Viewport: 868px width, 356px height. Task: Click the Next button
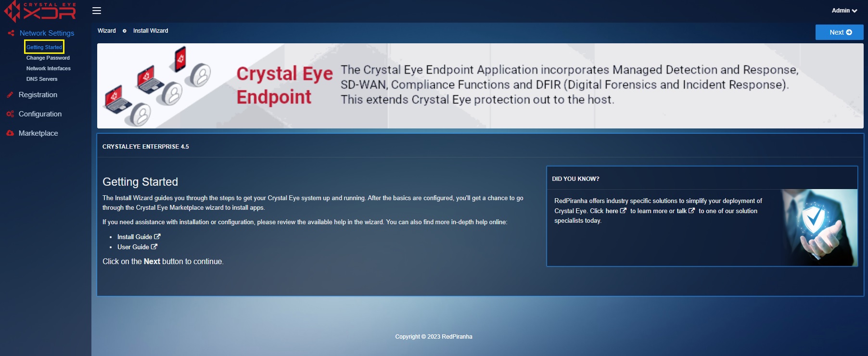pyautogui.click(x=839, y=32)
